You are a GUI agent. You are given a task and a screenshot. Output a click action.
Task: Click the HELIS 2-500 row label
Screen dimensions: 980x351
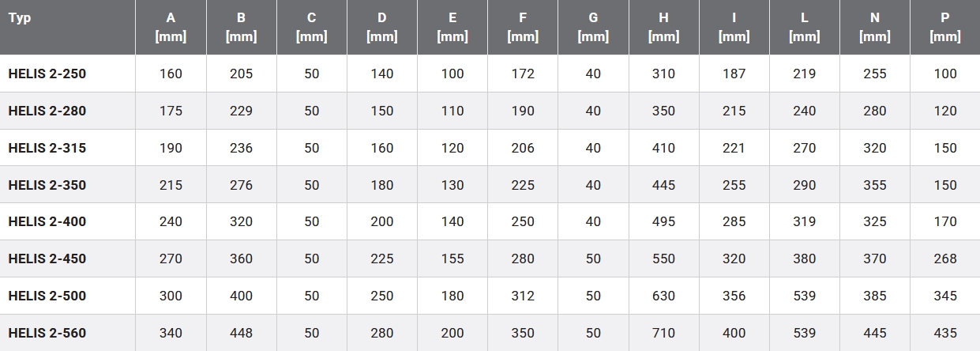(47, 296)
